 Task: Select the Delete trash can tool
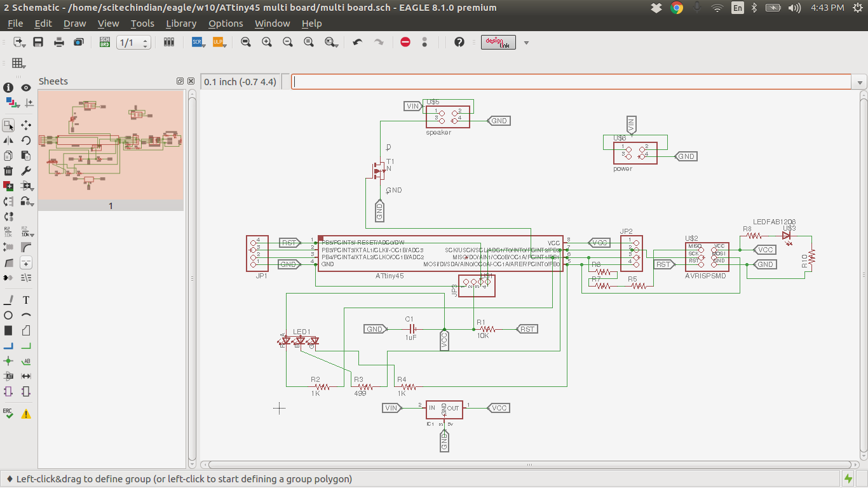[x=8, y=171]
